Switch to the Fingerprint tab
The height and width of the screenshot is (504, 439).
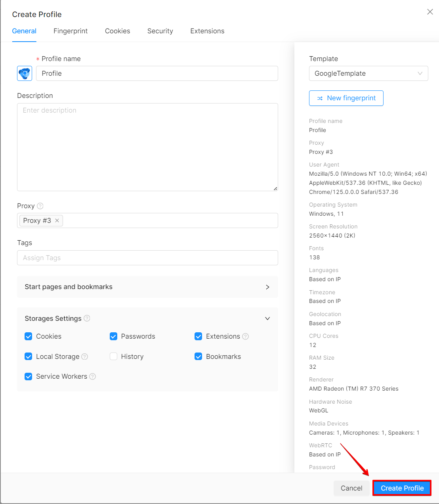tap(71, 31)
